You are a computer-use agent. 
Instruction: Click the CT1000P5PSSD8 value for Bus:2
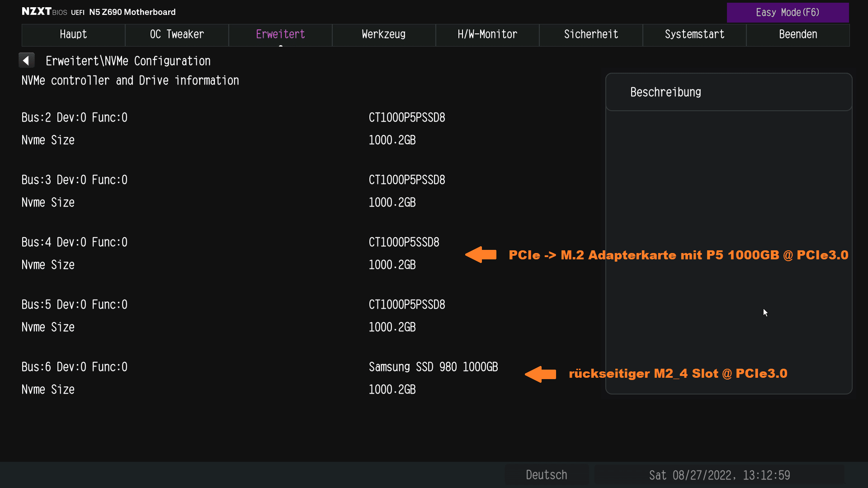[x=407, y=117]
